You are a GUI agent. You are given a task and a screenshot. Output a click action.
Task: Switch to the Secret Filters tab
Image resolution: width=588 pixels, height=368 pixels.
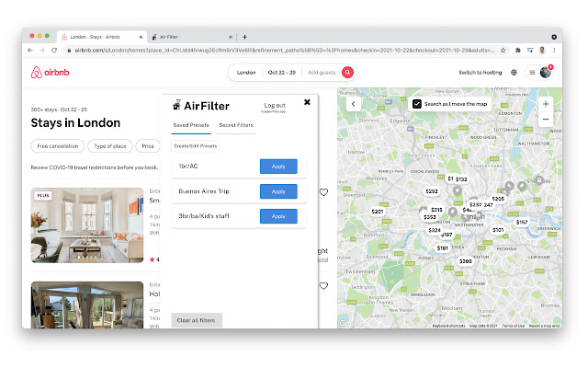point(236,125)
